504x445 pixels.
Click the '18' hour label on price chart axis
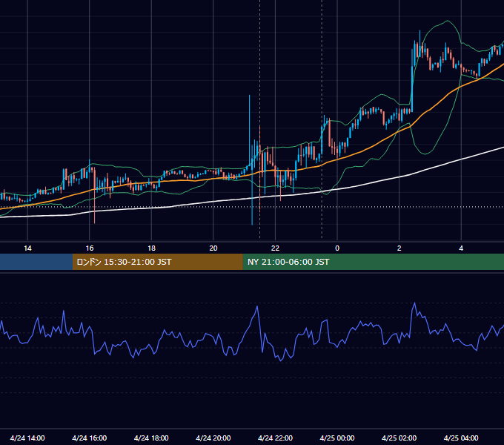point(151,248)
